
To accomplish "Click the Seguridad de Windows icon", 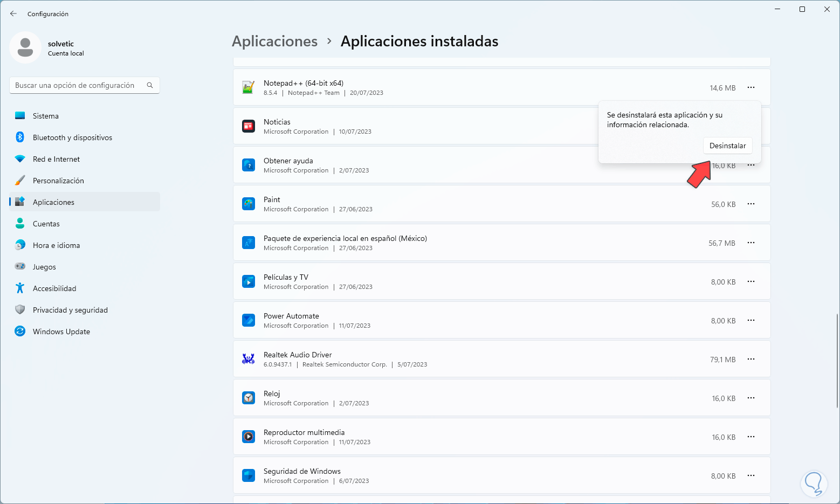I will [x=248, y=475].
